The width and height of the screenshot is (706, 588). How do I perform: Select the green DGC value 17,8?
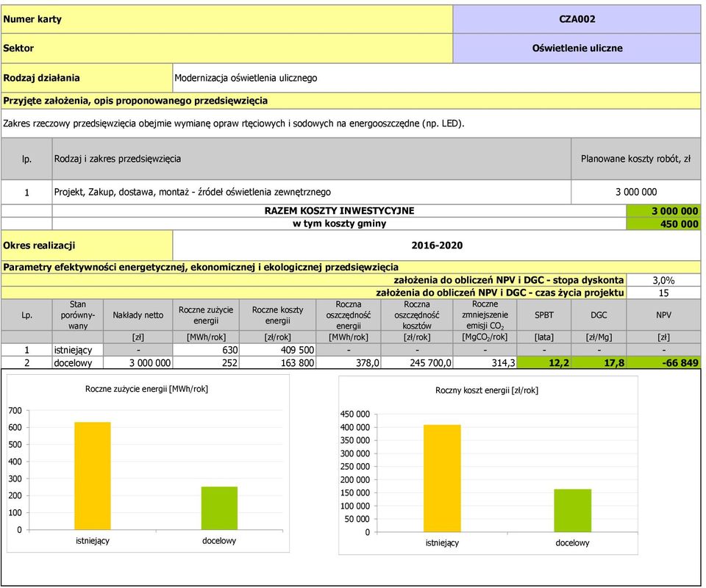[x=599, y=363]
